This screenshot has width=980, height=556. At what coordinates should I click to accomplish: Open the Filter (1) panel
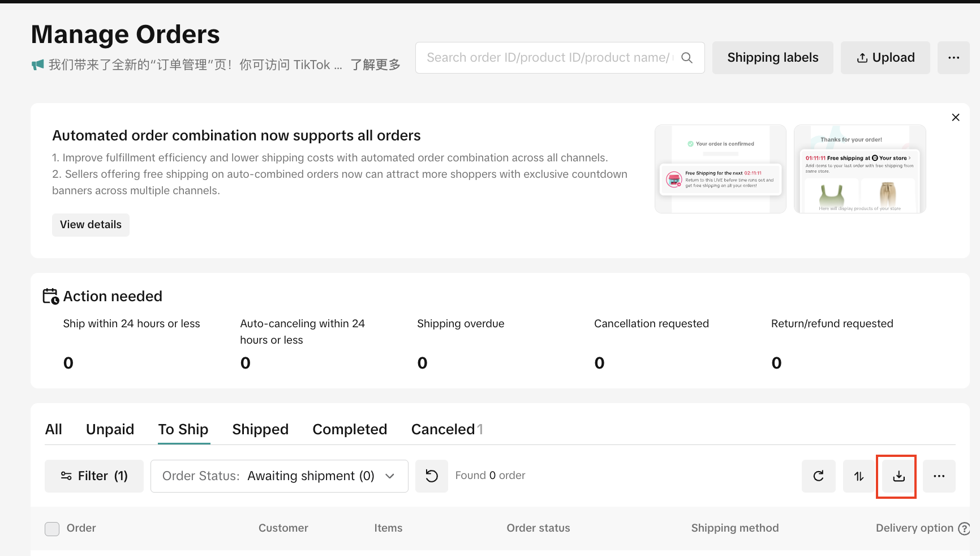click(x=94, y=476)
